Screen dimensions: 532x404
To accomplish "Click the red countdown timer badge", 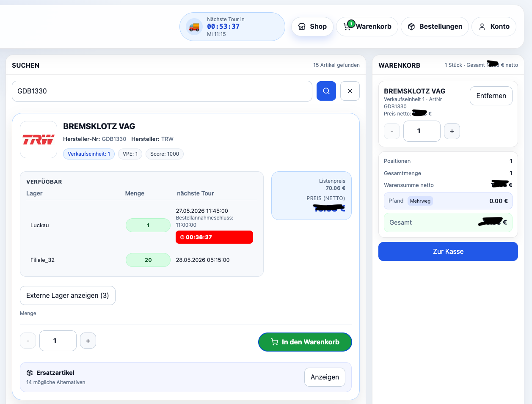I will (214, 237).
